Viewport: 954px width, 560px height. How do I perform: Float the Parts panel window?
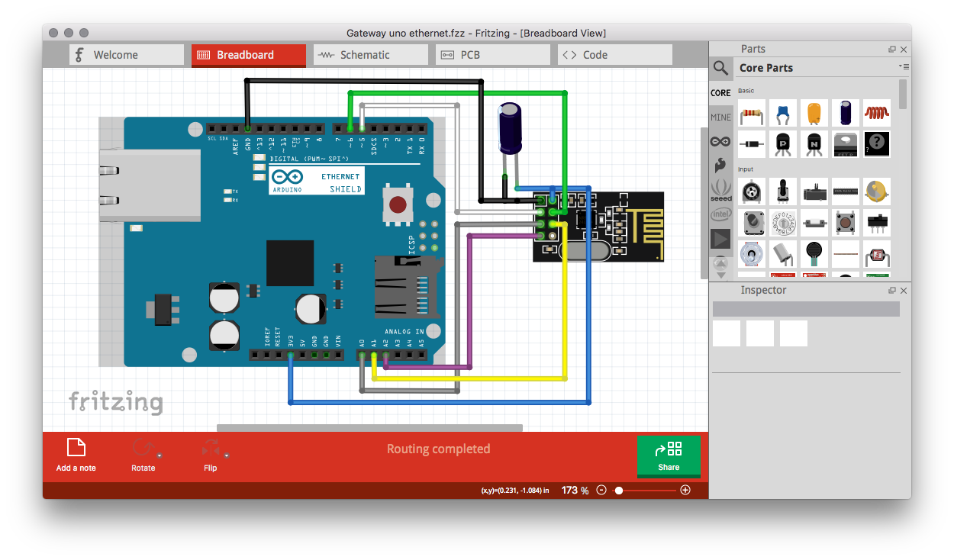(892, 50)
